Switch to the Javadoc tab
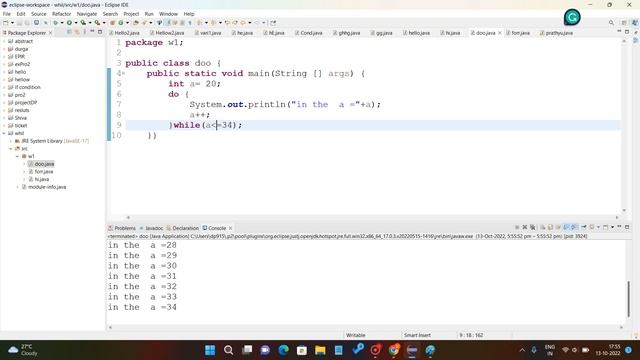The height and width of the screenshot is (360, 640). point(151,228)
